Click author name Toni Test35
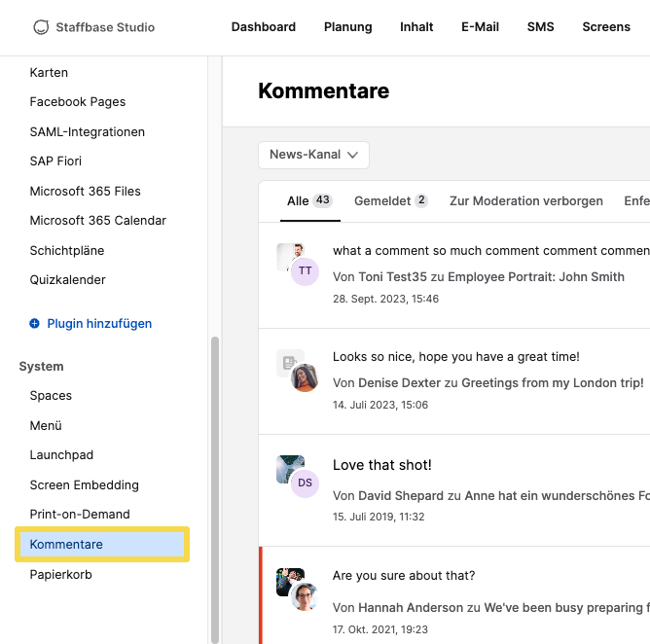 coord(392,277)
